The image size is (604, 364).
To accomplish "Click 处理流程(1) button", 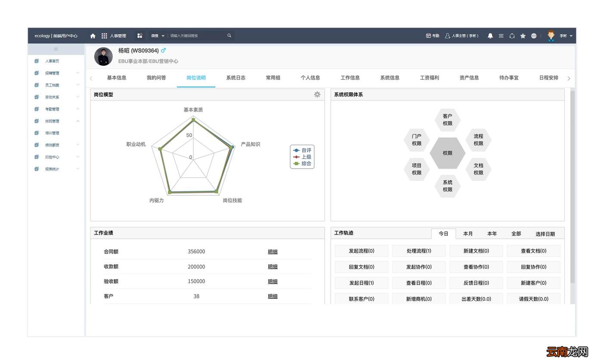I will point(419,251).
